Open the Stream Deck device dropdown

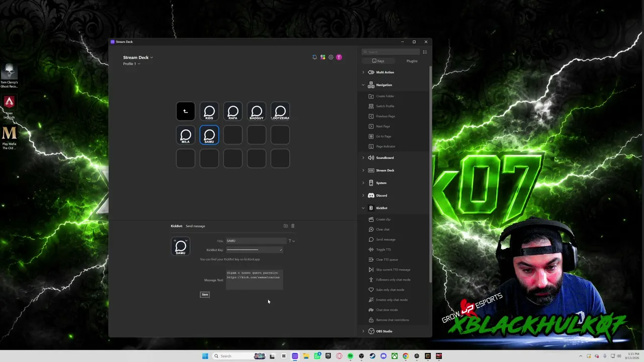point(138,57)
